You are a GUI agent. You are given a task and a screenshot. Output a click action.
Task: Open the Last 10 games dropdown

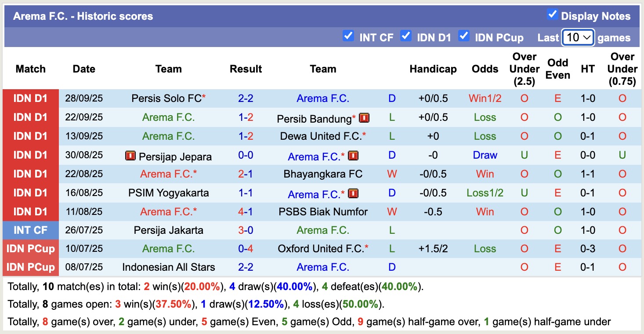point(578,37)
